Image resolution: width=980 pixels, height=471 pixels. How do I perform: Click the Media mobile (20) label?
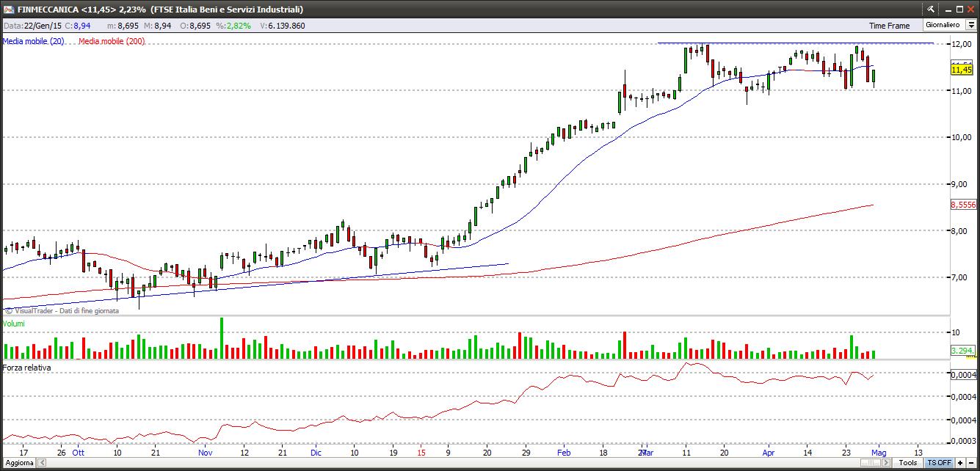(33, 41)
